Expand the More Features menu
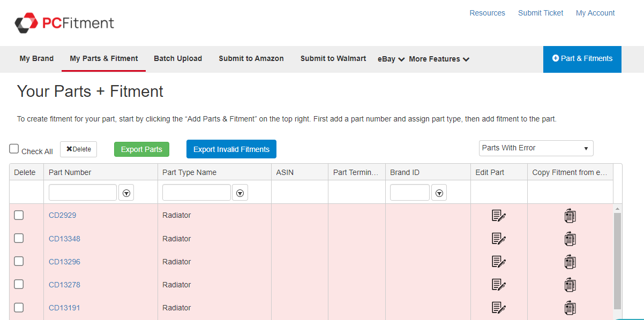The height and width of the screenshot is (320, 644). pos(439,59)
